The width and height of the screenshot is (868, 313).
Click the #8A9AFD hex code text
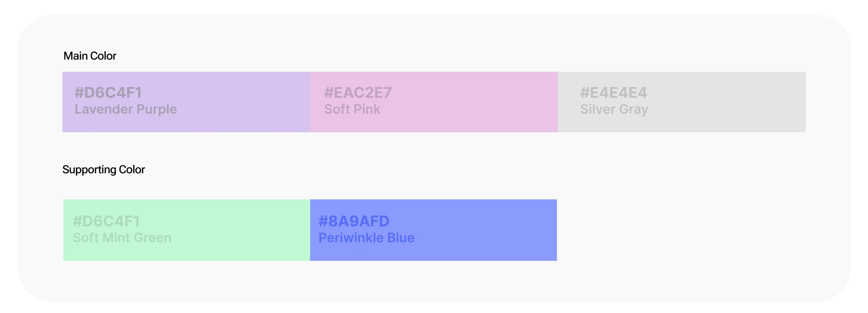(354, 221)
